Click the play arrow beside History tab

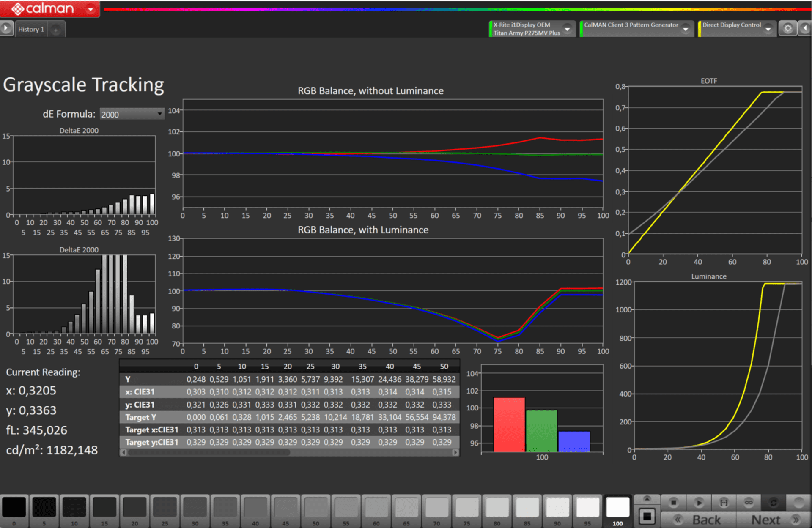pos(6,29)
